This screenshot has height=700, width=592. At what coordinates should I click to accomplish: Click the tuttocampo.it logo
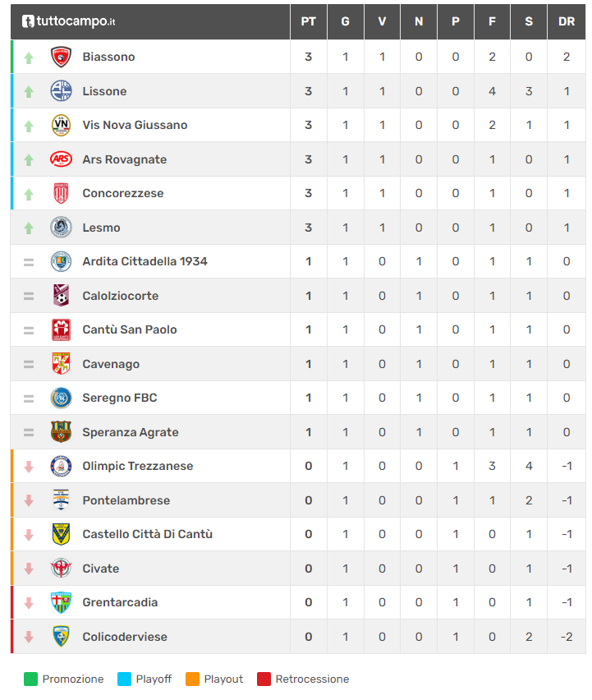coord(68,21)
